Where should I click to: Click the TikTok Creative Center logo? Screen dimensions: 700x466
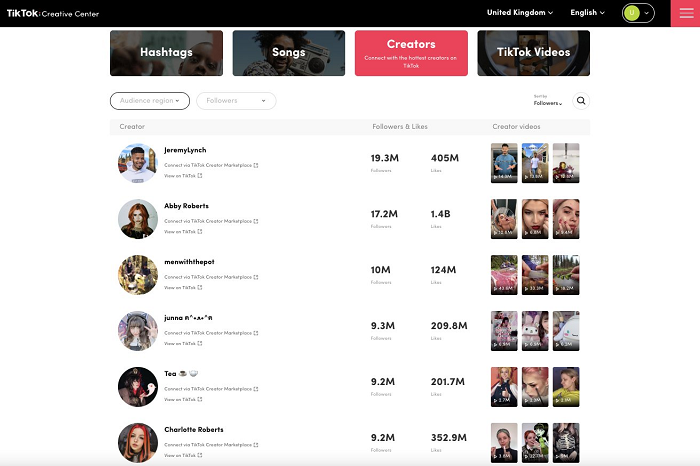[x=53, y=13]
